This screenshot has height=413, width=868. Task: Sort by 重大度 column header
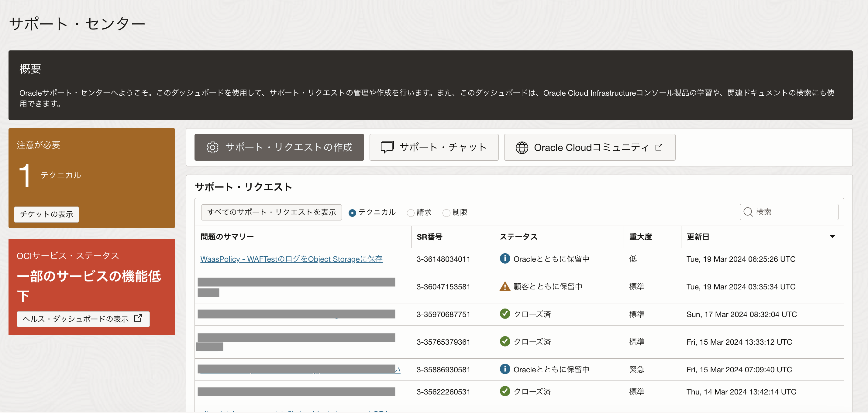[641, 237]
